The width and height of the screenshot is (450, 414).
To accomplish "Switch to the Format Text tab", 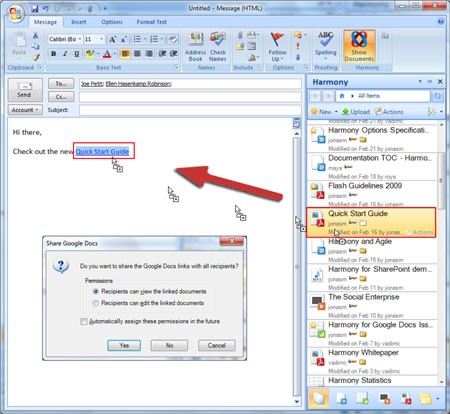I will (151, 22).
